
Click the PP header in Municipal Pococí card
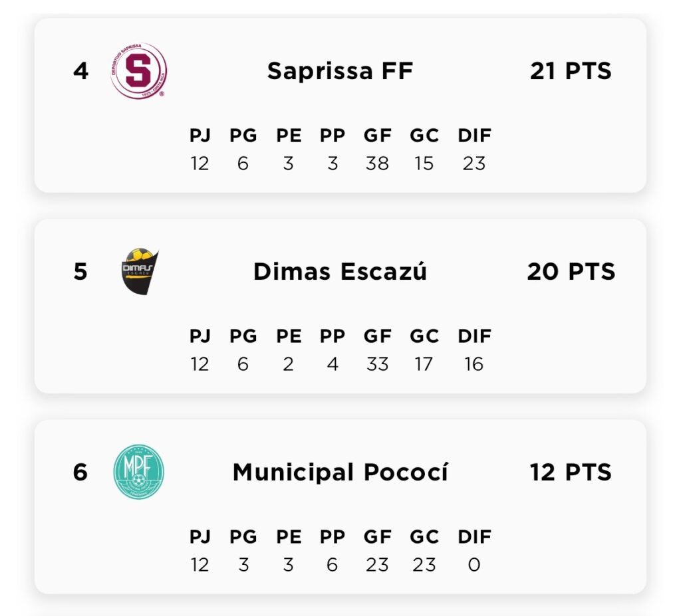pyautogui.click(x=333, y=537)
